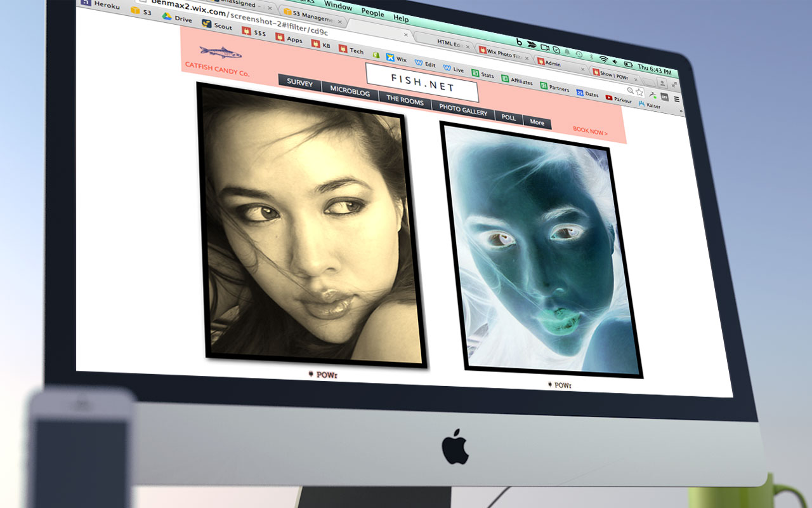Bookmark this page with the star icon

[x=639, y=91]
